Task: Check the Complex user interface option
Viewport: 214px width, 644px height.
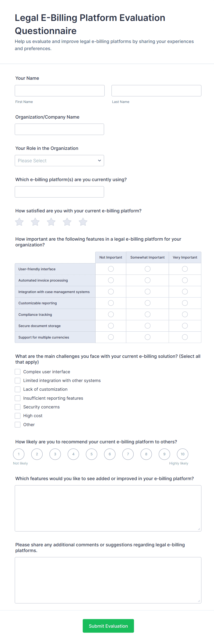Action: [17, 372]
